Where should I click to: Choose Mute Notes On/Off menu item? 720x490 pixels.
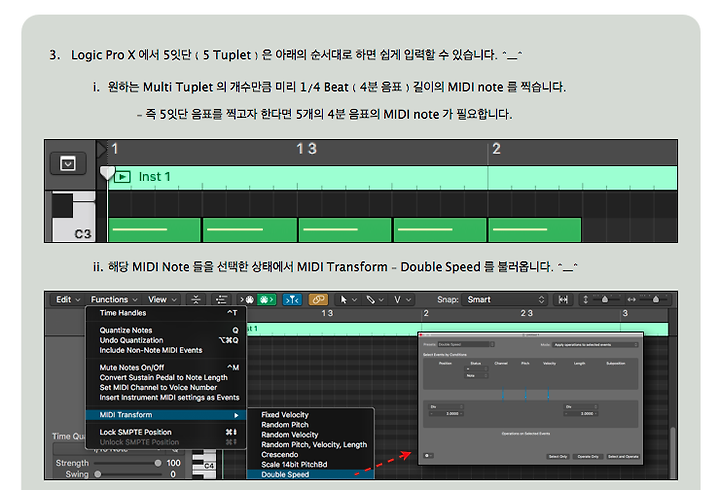click(166, 367)
